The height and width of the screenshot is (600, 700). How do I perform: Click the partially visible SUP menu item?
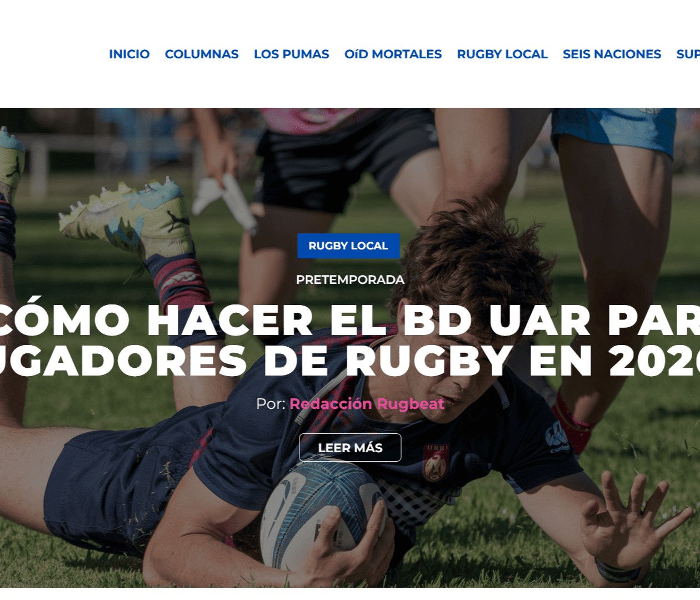pyautogui.click(x=688, y=54)
